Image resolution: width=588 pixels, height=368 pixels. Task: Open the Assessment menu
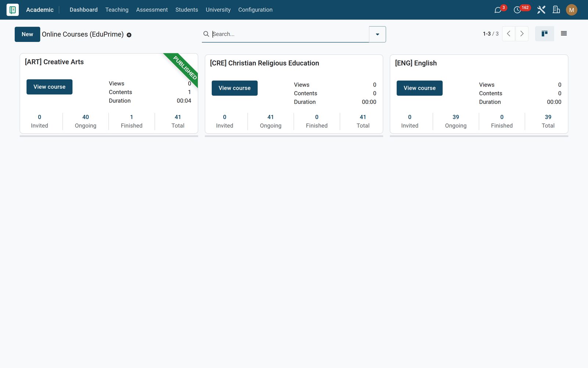click(x=152, y=10)
